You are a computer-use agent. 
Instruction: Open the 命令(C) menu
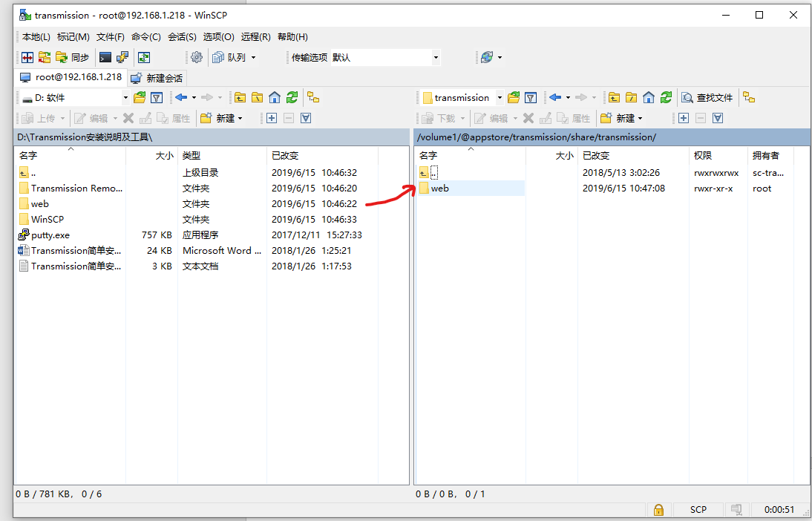point(146,37)
